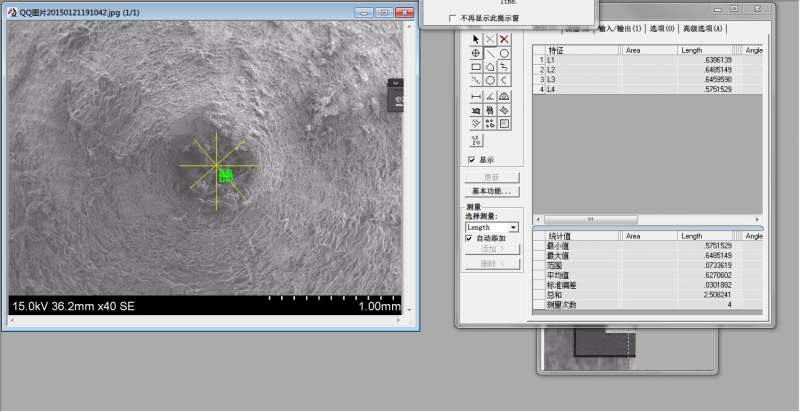Click the image window vertical scrollbar down arrow
The height and width of the screenshot is (412, 800).
coord(408,309)
